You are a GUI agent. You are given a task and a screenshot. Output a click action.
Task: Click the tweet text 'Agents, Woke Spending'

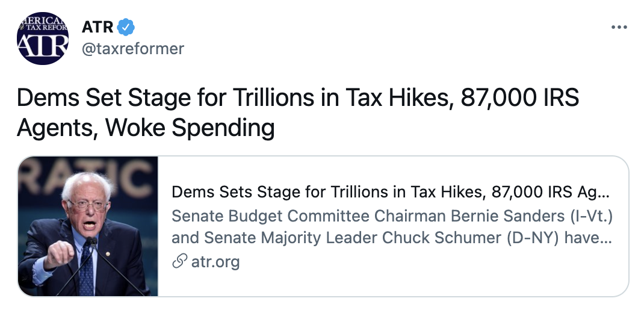pos(146,128)
